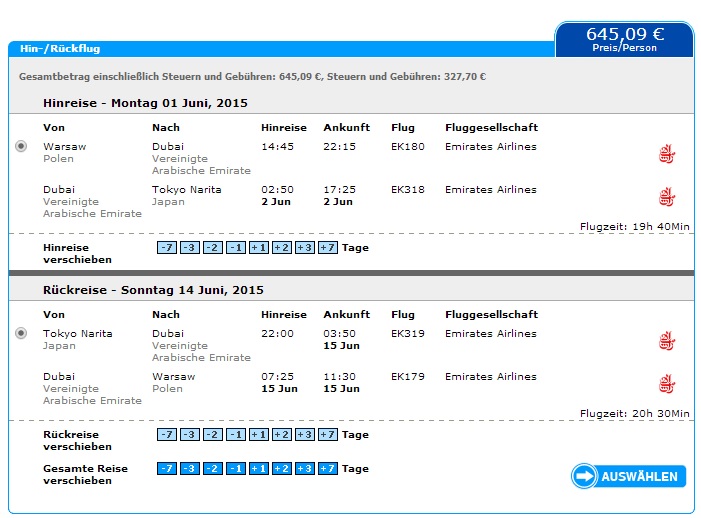Shift Rückreise by +2 days
Viewport: 701px width, 518px height.
coord(282,434)
